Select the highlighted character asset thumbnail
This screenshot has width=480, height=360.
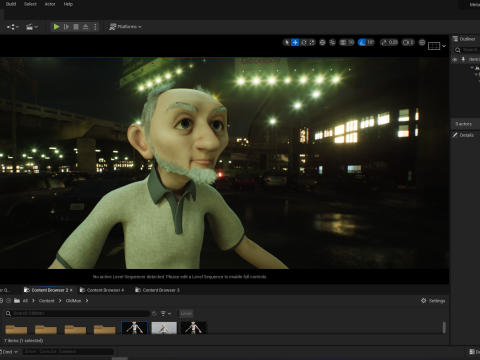point(134,328)
